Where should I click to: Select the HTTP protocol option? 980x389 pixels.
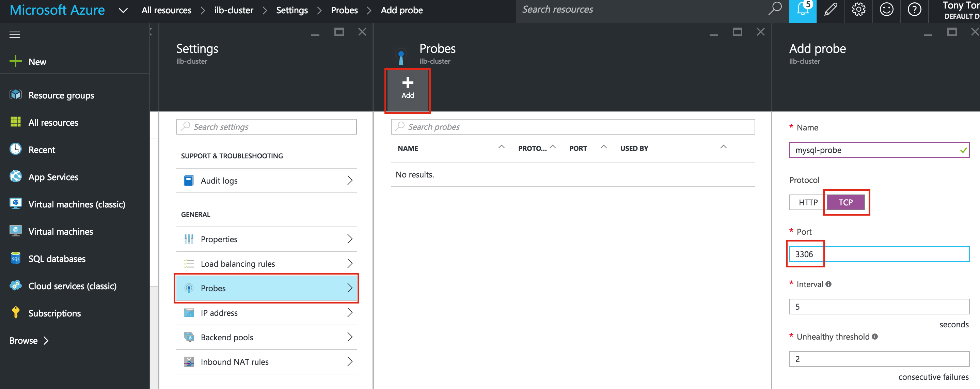(808, 202)
